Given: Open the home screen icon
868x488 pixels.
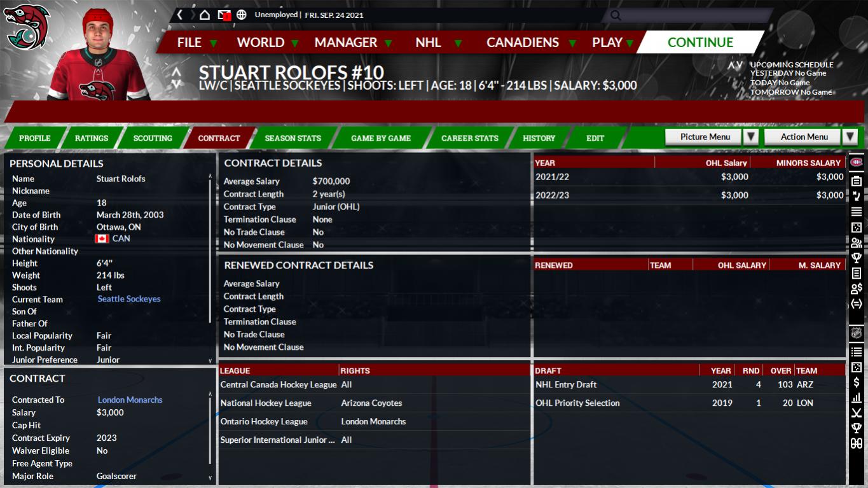Looking at the screenshot, I should (205, 15).
